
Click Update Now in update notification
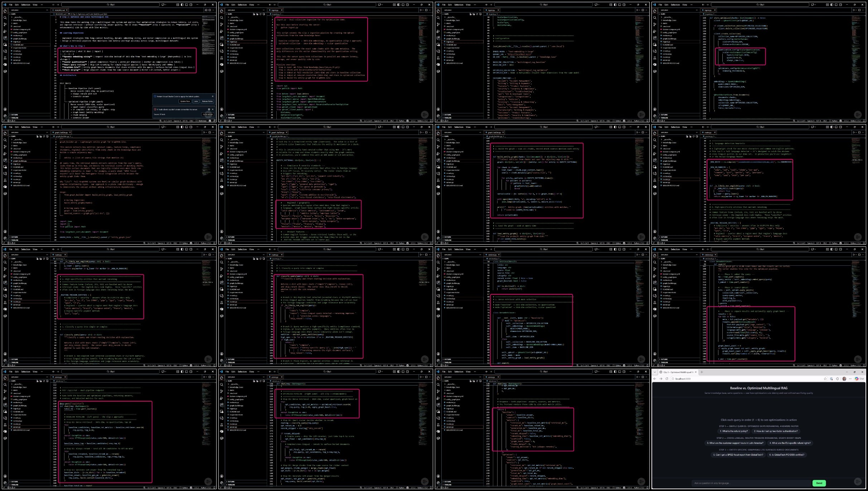(x=185, y=101)
